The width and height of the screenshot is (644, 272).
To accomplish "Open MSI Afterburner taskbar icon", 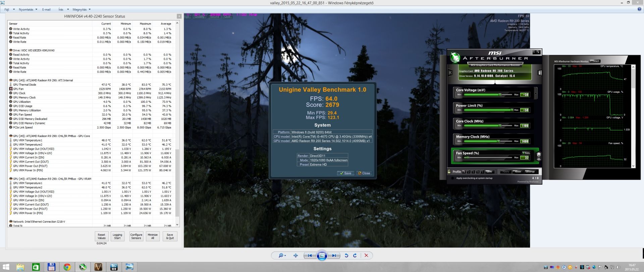I will (83, 267).
